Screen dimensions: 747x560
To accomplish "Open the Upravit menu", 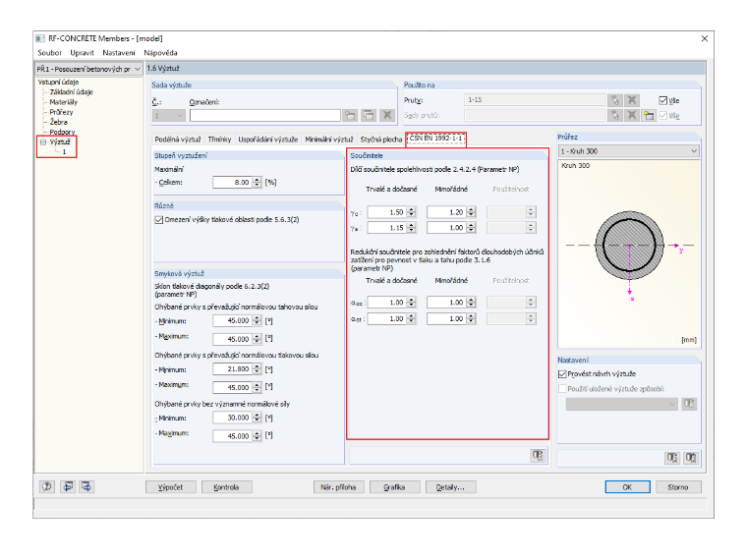I will [82, 53].
